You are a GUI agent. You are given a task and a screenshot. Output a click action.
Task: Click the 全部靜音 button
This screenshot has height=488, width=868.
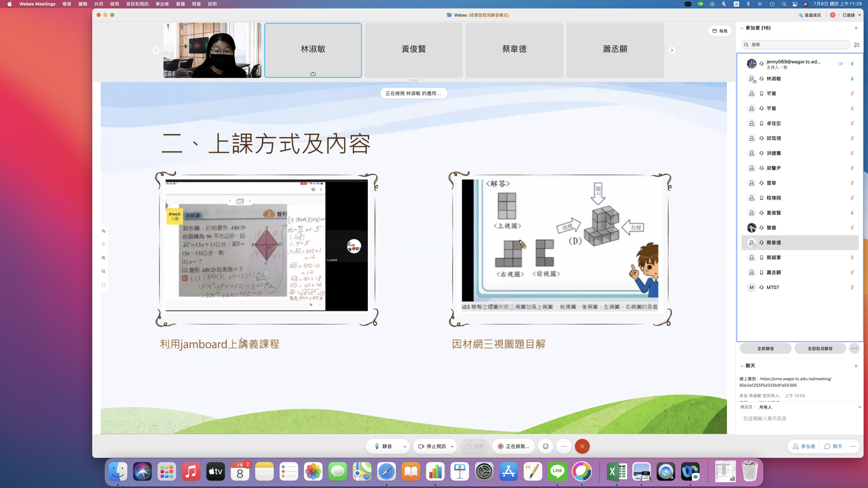pos(766,348)
